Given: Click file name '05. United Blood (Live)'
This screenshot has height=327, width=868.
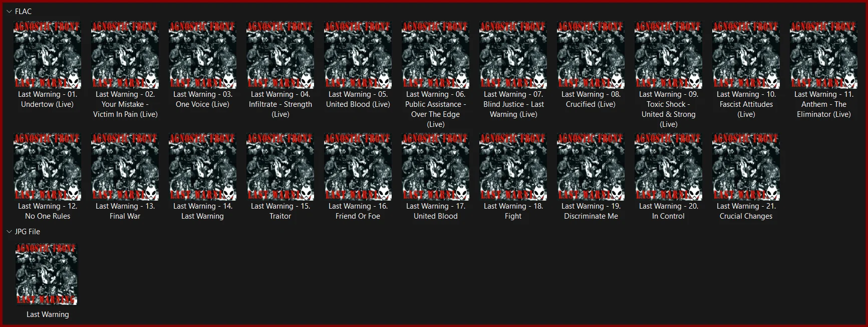Looking at the screenshot, I should point(358,99).
